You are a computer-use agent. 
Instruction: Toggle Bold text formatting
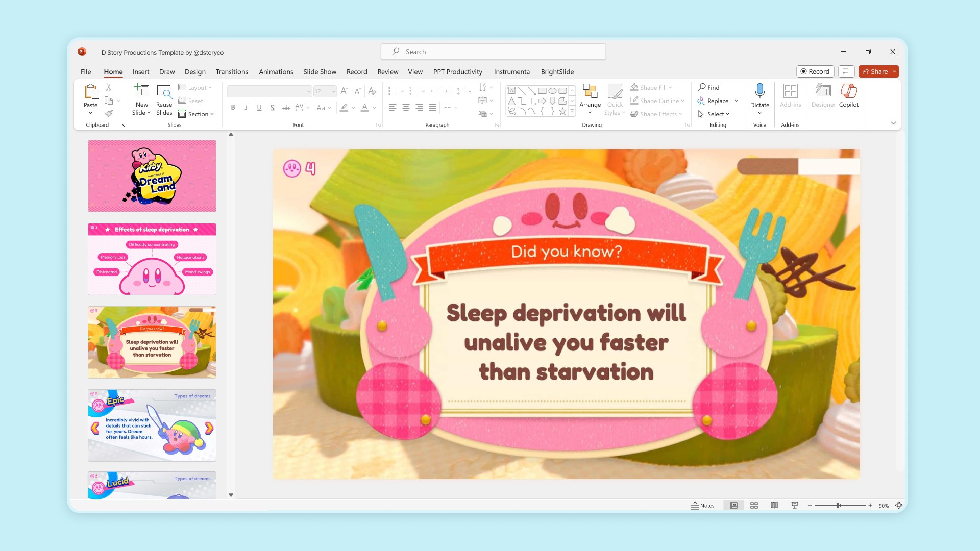233,108
